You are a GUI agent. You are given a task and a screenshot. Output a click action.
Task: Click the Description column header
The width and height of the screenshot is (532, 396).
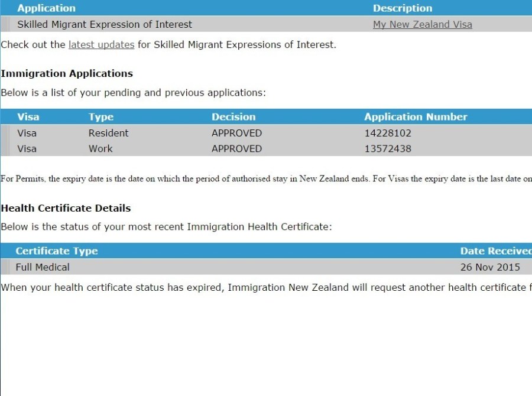point(402,8)
